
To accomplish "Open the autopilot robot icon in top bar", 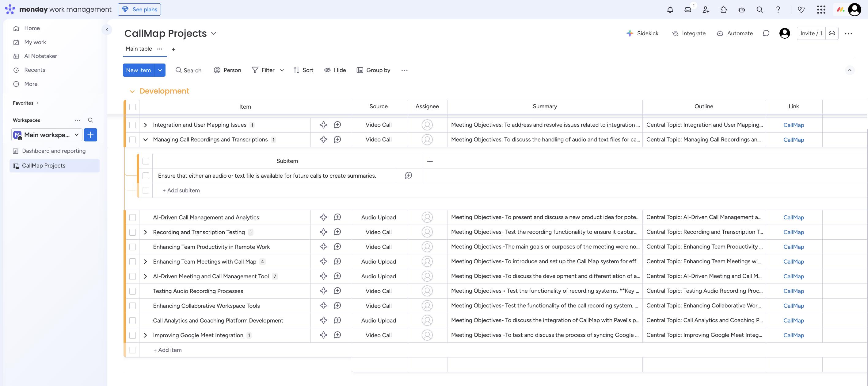I will 742,10.
